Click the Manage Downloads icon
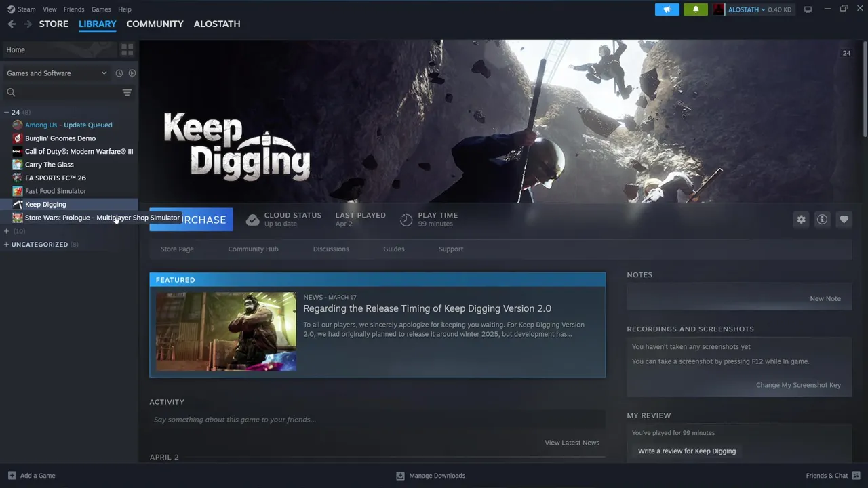 (x=400, y=476)
